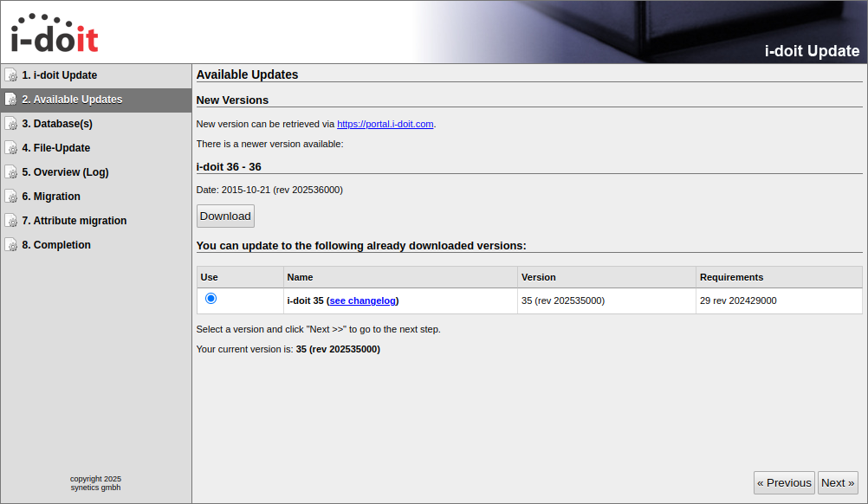Click the 'Next »' button
The height and width of the screenshot is (504, 868).
point(838,483)
